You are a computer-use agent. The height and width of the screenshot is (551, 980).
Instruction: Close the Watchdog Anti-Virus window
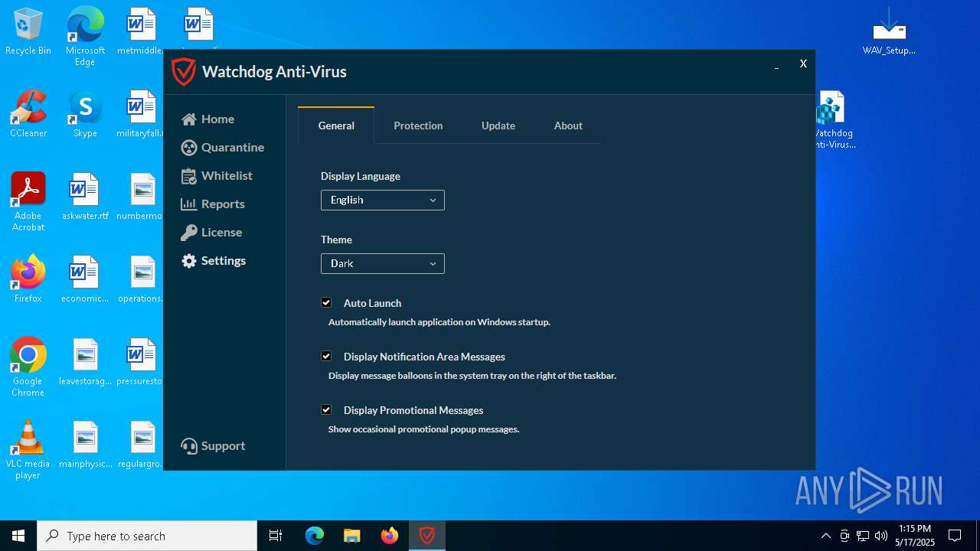point(803,64)
